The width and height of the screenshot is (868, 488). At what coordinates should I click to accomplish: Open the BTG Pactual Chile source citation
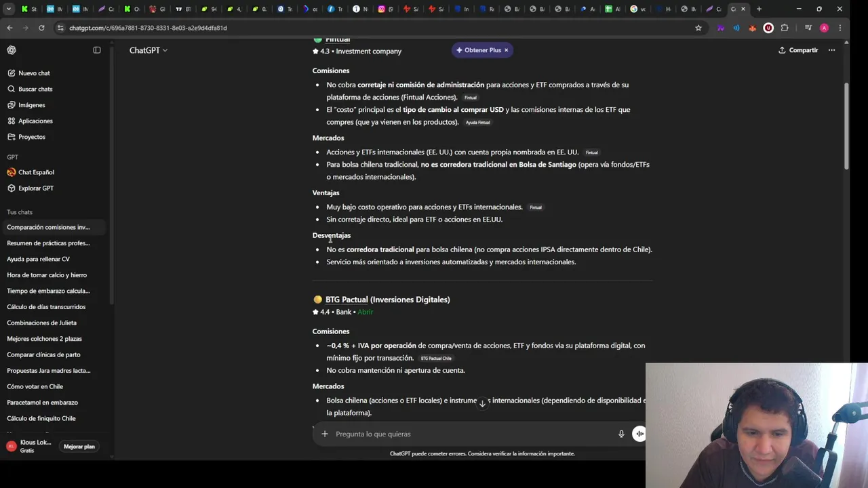pyautogui.click(x=436, y=359)
